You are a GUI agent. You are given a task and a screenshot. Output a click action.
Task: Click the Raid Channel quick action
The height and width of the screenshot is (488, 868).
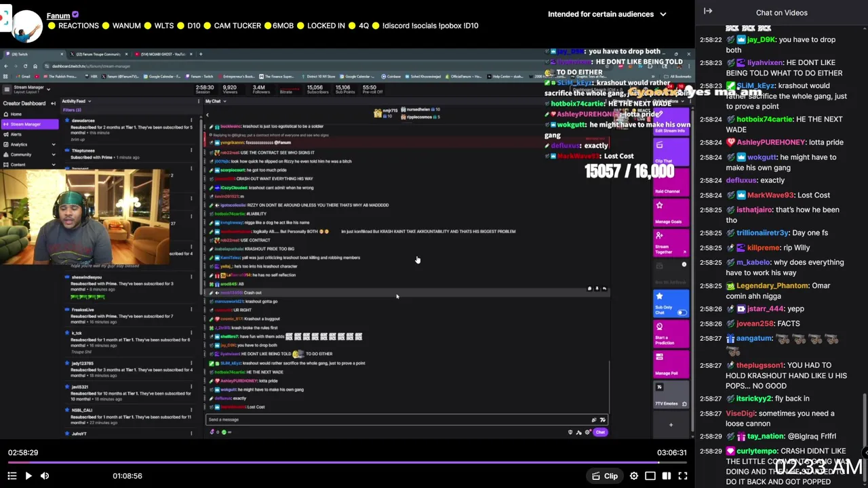tap(670, 183)
